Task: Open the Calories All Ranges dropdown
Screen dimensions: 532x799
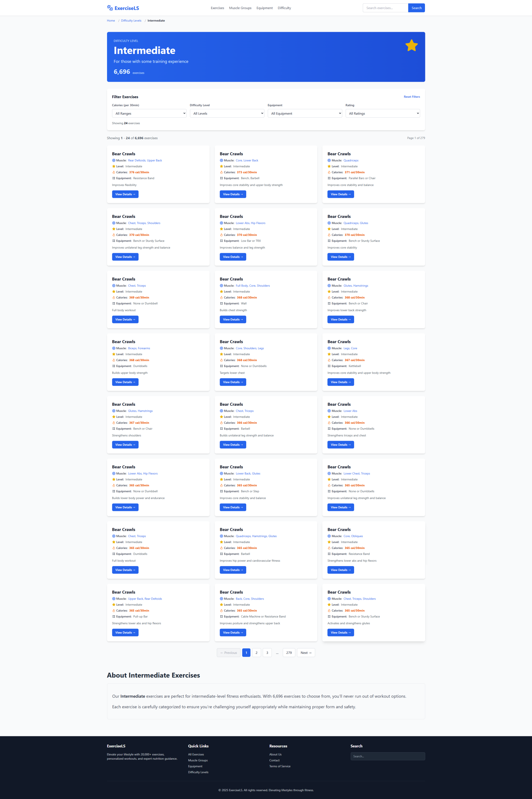Action: click(x=149, y=113)
